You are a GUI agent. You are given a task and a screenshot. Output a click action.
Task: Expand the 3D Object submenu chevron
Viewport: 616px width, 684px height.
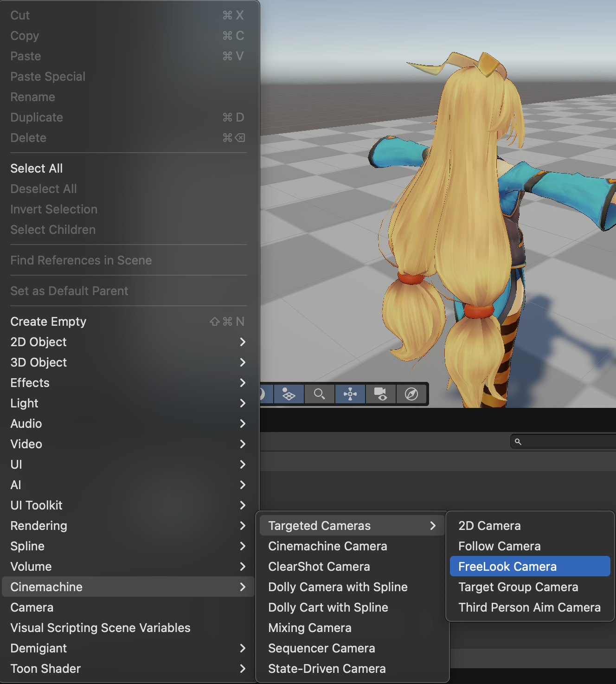(x=243, y=362)
